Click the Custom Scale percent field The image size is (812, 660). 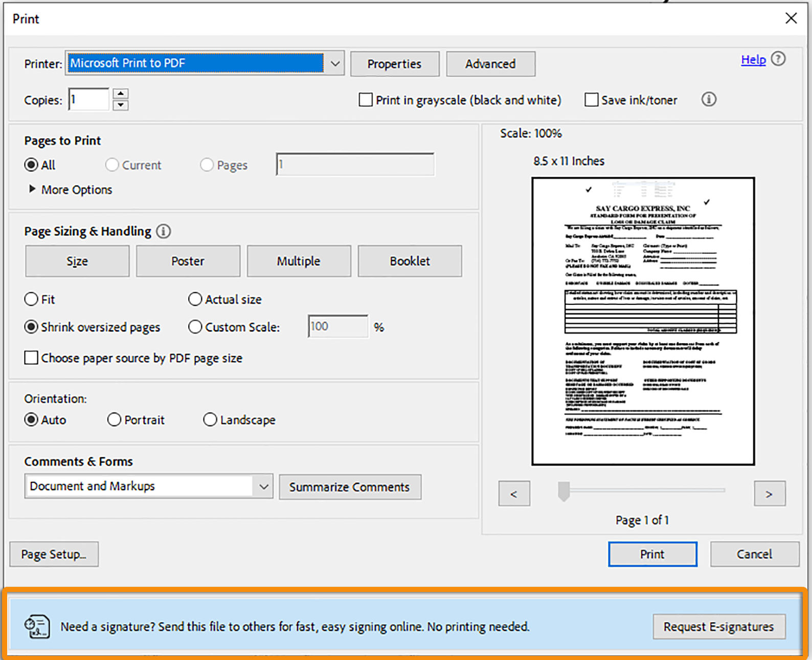click(x=337, y=326)
